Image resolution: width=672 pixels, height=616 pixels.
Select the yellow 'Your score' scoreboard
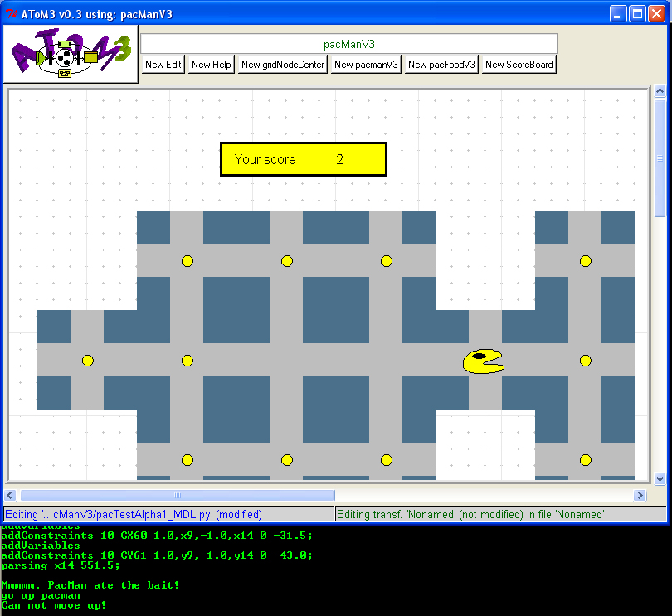[303, 158]
